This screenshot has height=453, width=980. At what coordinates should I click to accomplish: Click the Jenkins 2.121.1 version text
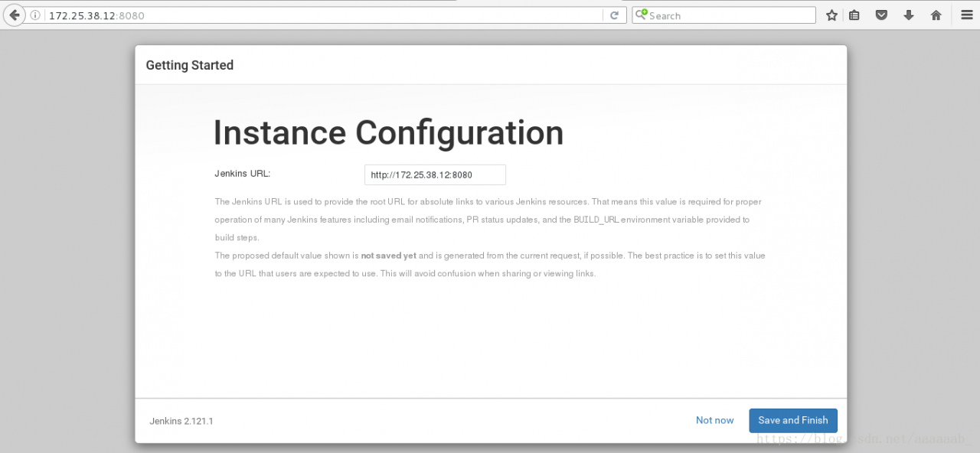click(181, 421)
